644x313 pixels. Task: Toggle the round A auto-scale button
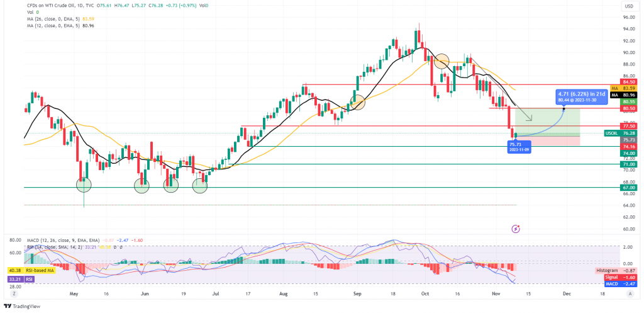[630, 294]
